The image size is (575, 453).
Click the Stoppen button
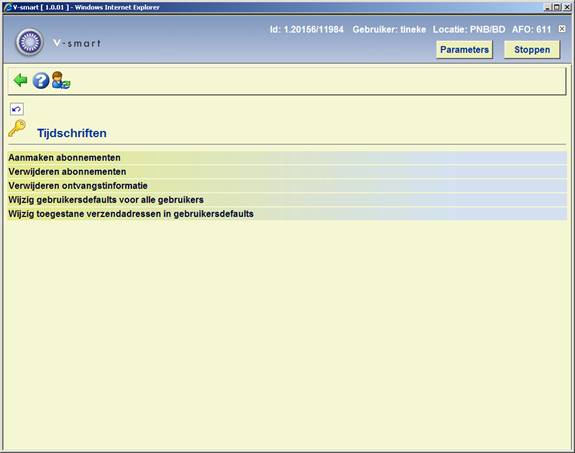tap(532, 50)
